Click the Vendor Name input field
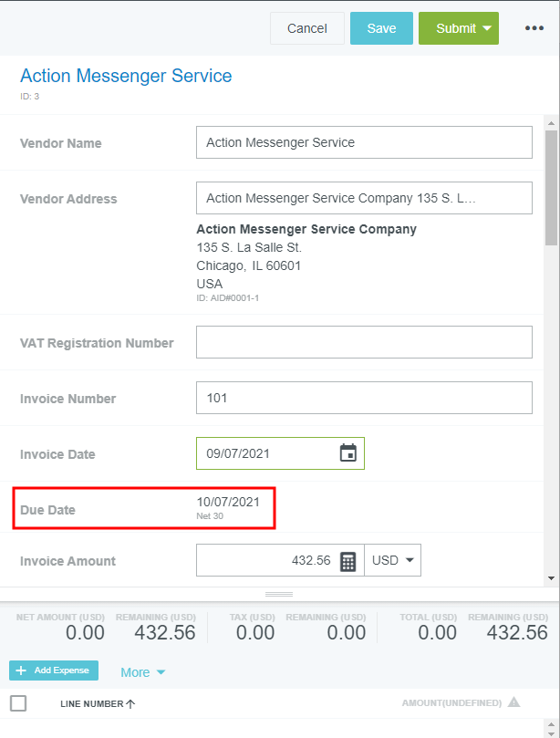 364,142
